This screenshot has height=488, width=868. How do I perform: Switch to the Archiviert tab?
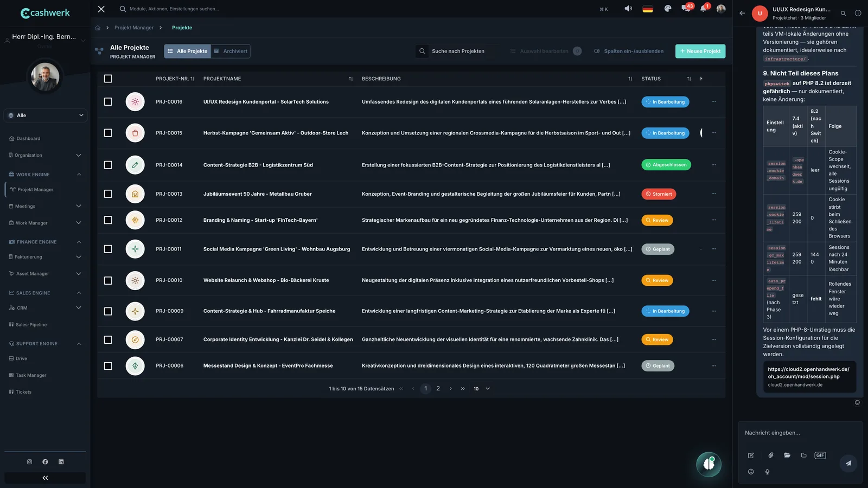click(231, 51)
